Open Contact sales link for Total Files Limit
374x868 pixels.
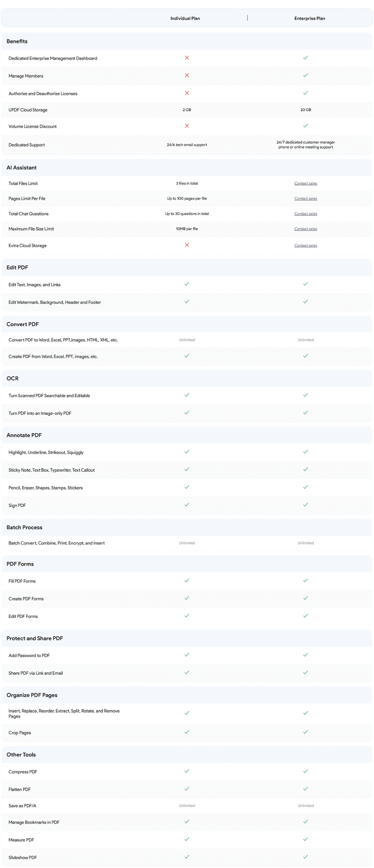tap(306, 183)
